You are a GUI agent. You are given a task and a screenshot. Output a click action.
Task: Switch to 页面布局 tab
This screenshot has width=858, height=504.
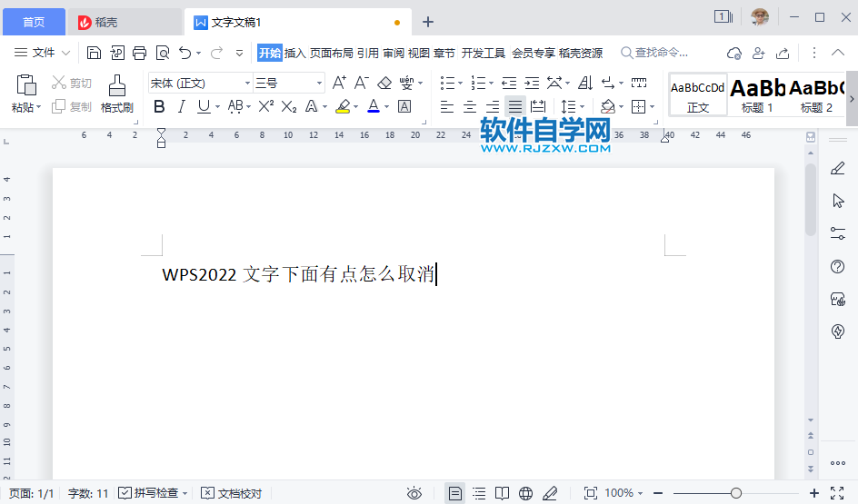331,53
